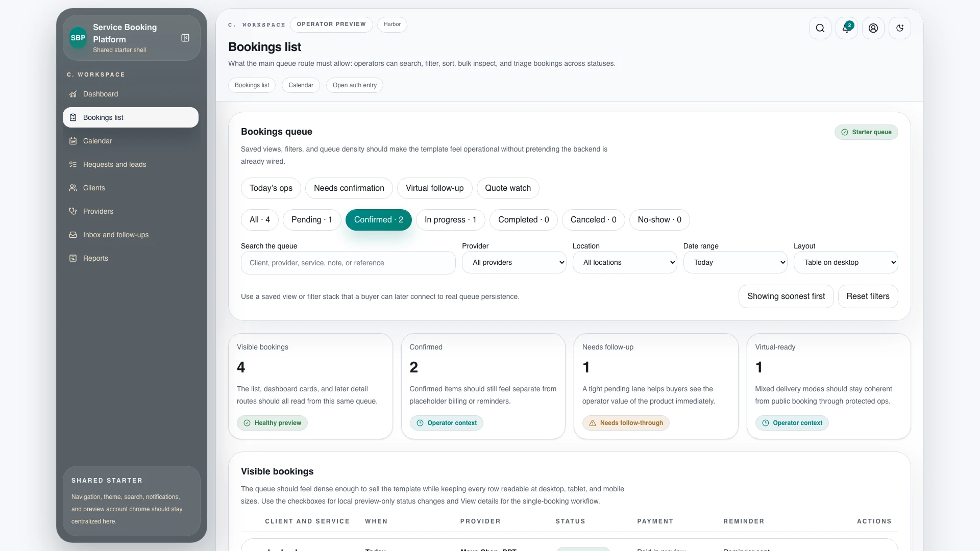Apply the Today's ops saved view
980x551 pixels.
tap(271, 188)
